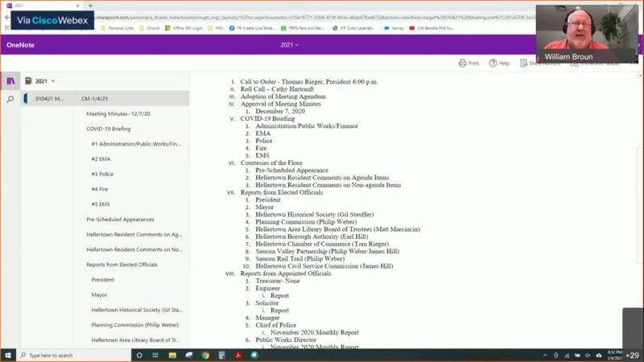Open the #4 Fire page
The image size is (644, 362).
point(100,189)
